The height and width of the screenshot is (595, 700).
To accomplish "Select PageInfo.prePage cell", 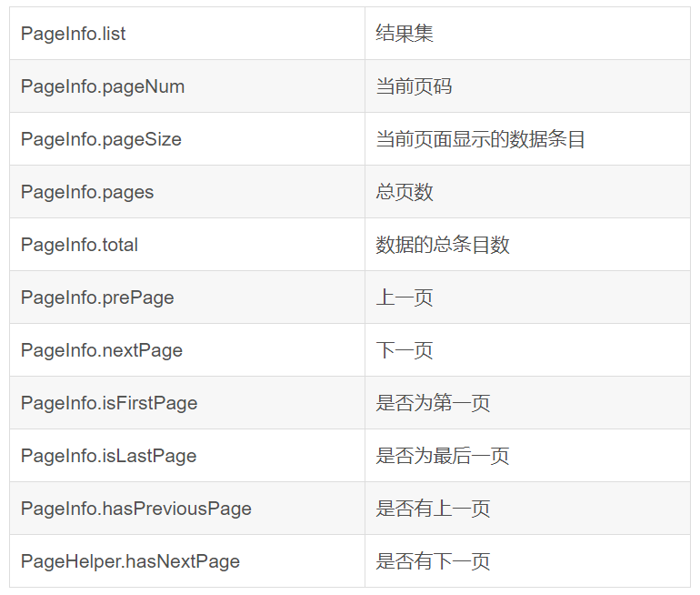I will pos(187,297).
